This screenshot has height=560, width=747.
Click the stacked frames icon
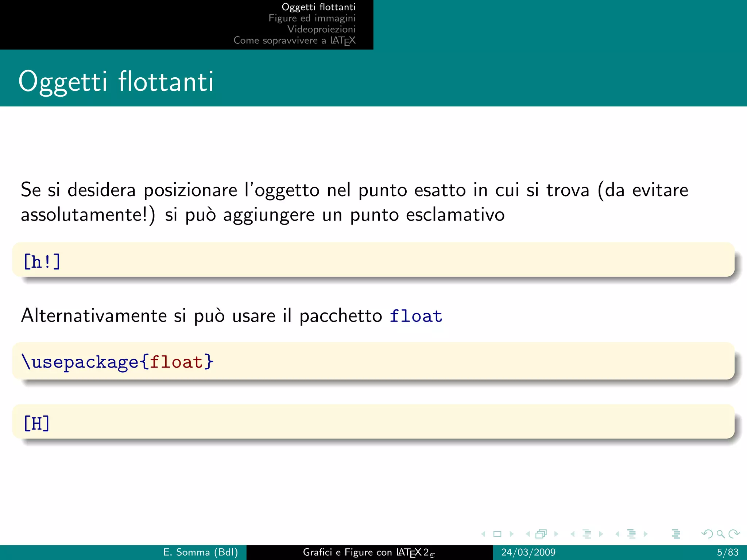click(x=541, y=534)
